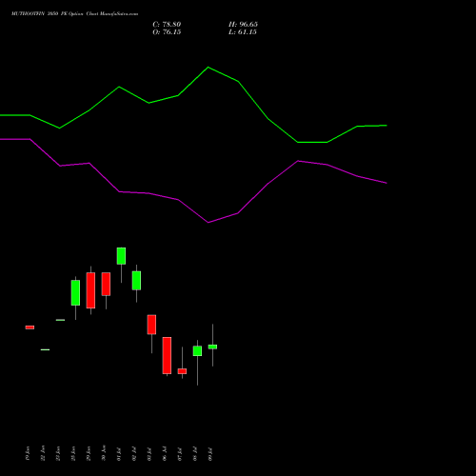The width and height of the screenshot is (476, 476).
Task: Select the green candle above 02 Jul
Action: point(136,281)
